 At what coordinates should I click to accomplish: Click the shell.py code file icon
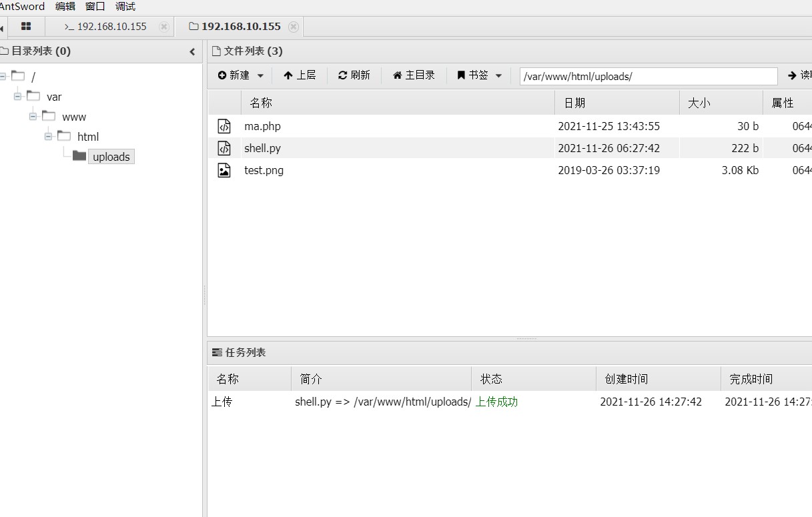(x=224, y=148)
